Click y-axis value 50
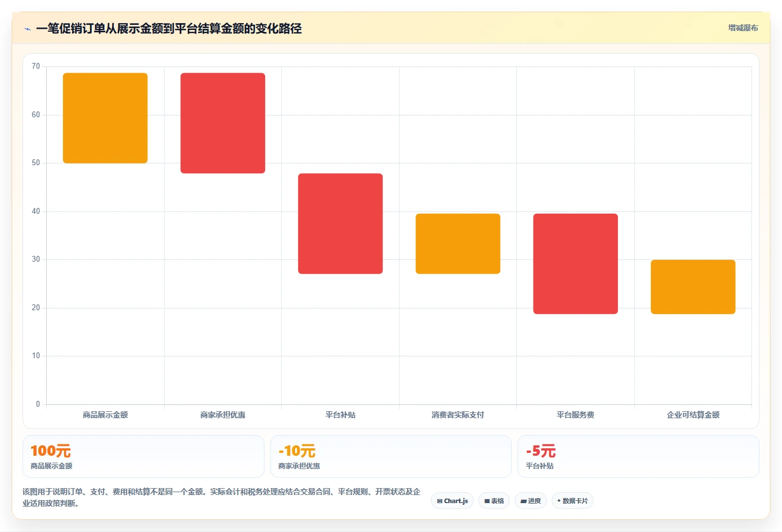 (36, 163)
